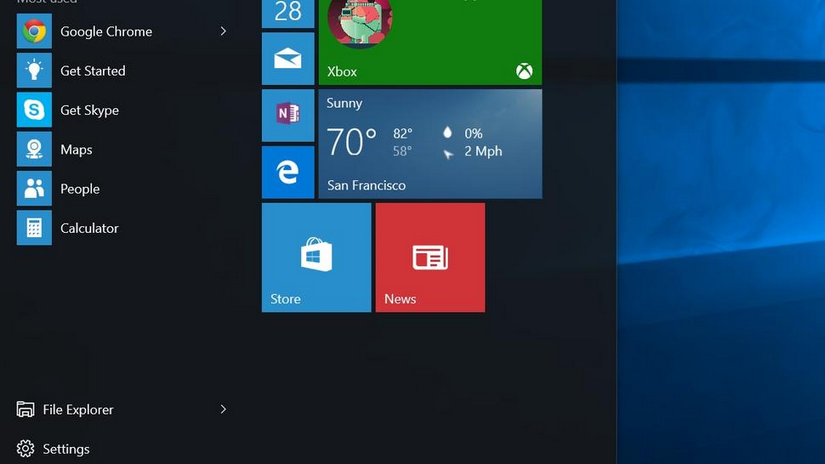Open the Calendar tile showing 28
The width and height of the screenshot is (825, 464).
click(288, 12)
